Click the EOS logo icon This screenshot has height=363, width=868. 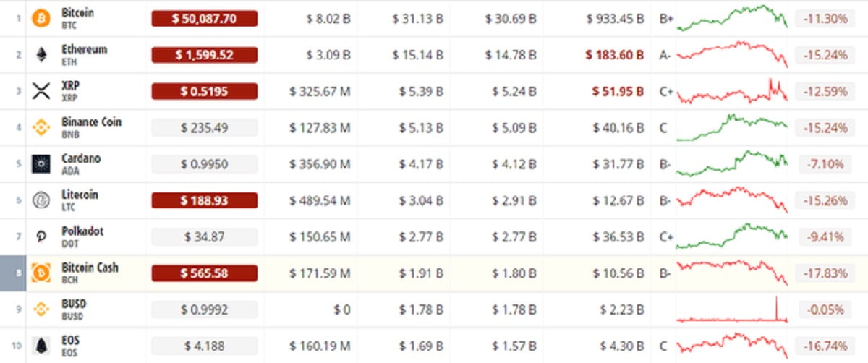(41, 346)
